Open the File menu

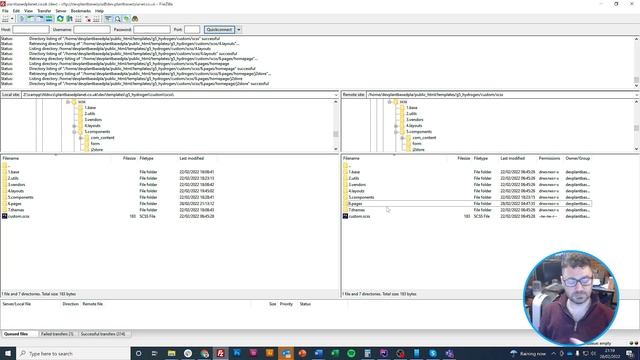click(5, 11)
